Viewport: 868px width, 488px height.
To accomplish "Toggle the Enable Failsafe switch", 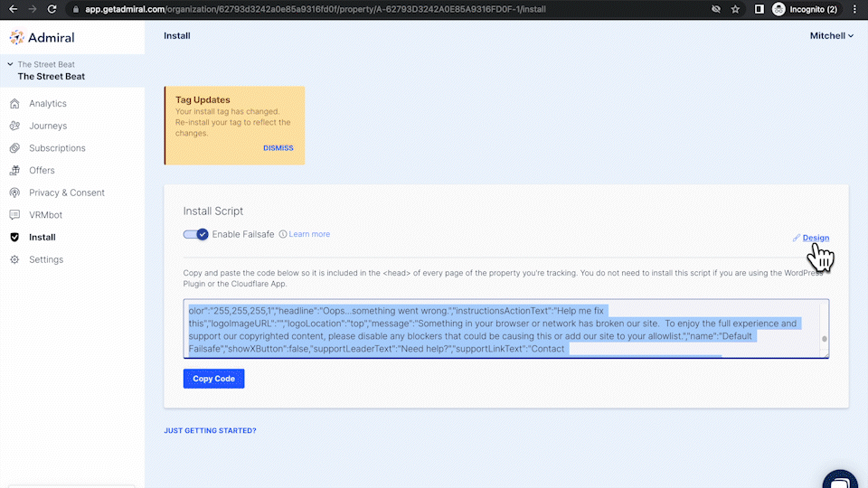I will (x=195, y=234).
